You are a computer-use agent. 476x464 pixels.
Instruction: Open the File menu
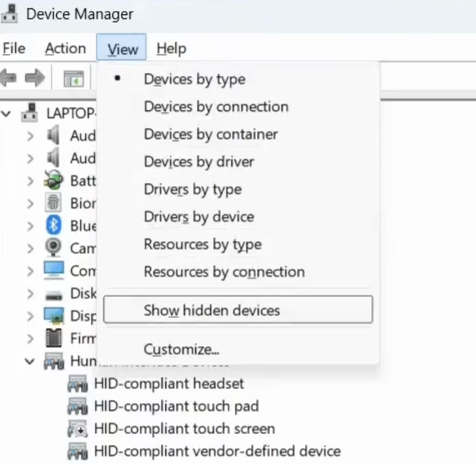coord(14,48)
